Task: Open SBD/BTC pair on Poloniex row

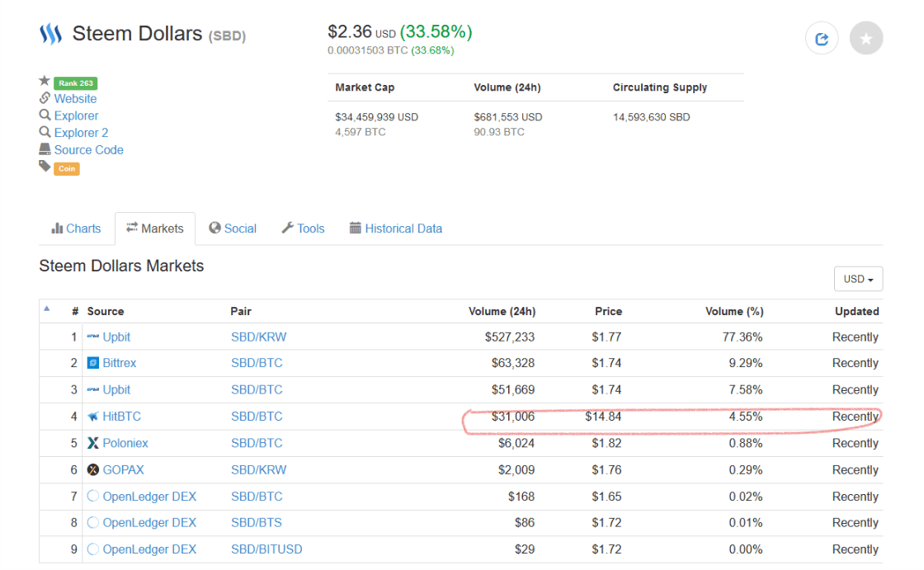Action: point(257,443)
